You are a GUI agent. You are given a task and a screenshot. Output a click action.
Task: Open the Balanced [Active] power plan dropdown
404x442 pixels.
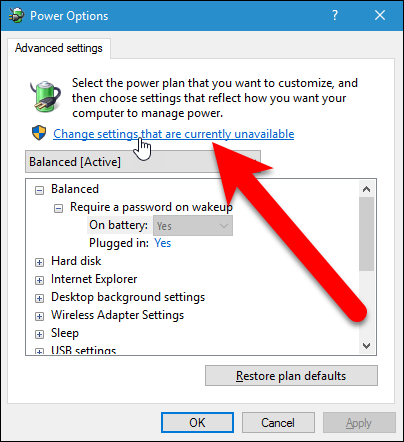[x=143, y=162]
